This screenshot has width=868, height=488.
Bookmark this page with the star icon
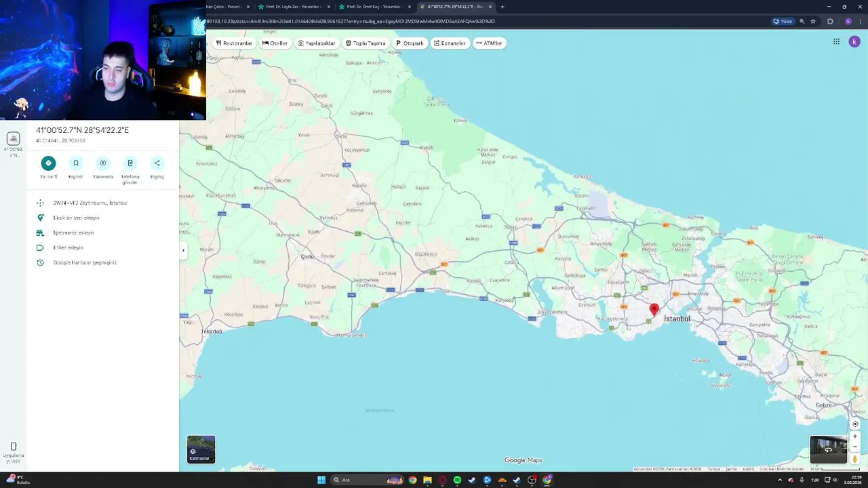pos(813,21)
